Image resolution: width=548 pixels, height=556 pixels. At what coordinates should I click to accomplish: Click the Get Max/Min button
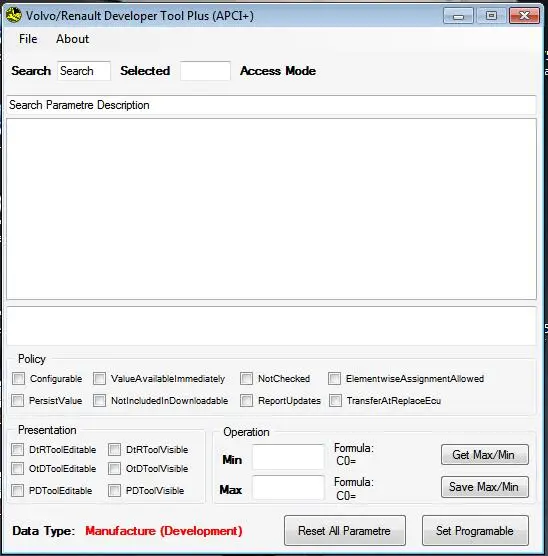coord(485,455)
